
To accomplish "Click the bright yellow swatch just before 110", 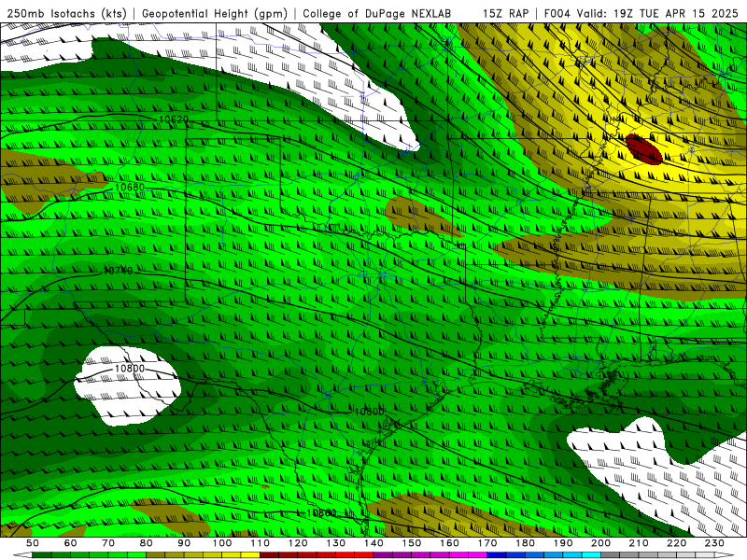I will coord(250,555).
